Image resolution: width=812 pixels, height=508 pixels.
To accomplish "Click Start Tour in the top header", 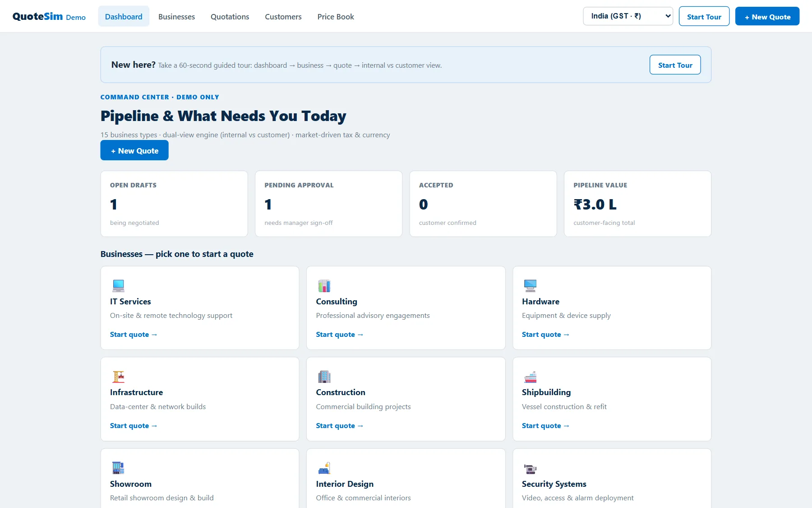I will coord(704,16).
